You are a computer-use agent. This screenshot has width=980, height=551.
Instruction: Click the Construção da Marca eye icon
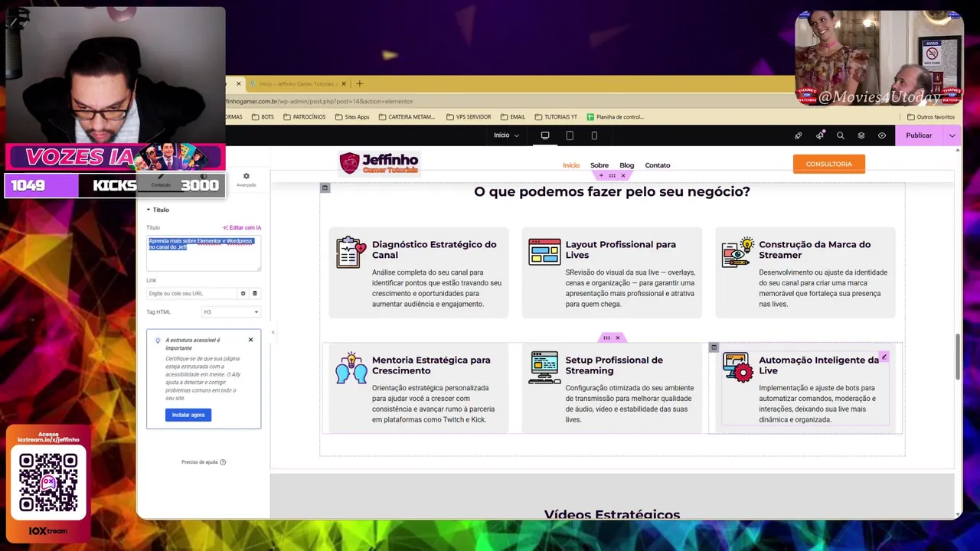point(738,252)
